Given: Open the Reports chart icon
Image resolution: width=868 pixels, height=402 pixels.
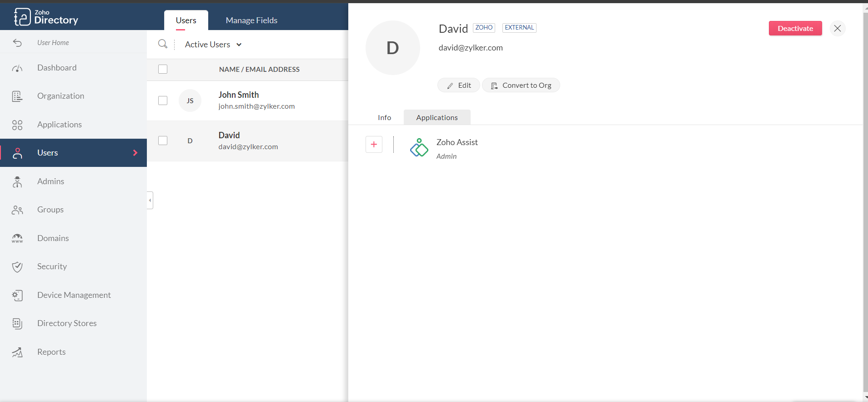Looking at the screenshot, I should [17, 352].
